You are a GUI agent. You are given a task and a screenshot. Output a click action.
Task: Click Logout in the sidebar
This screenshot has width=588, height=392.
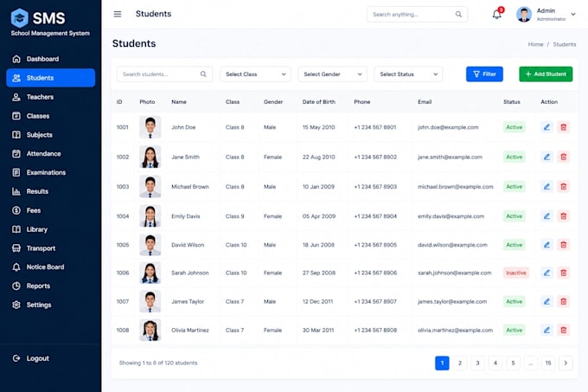tap(51, 358)
